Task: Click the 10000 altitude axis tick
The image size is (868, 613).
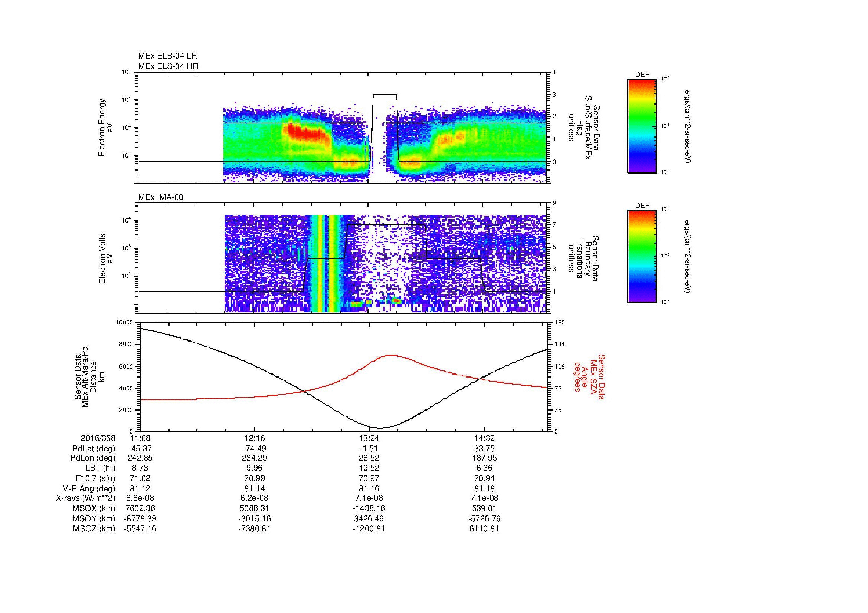Action: (124, 322)
